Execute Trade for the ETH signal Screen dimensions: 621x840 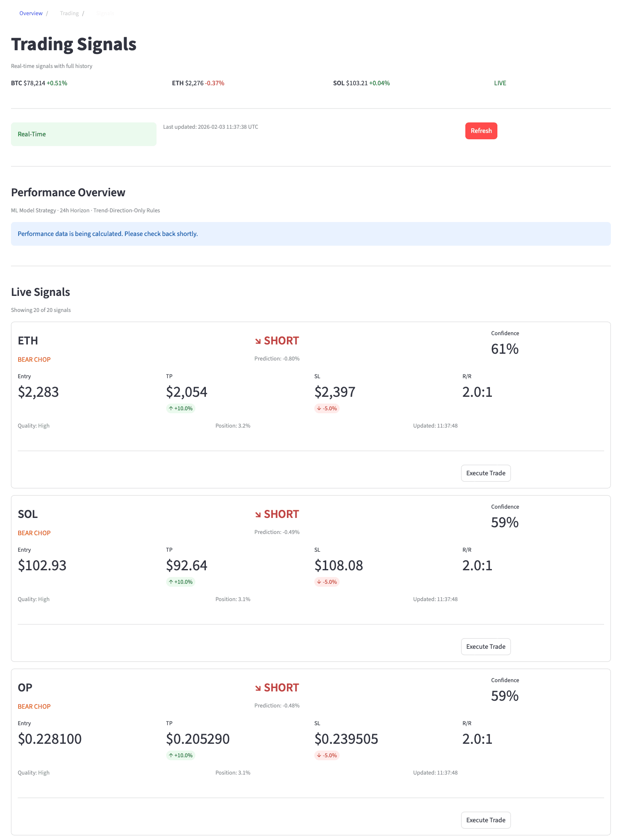point(486,473)
